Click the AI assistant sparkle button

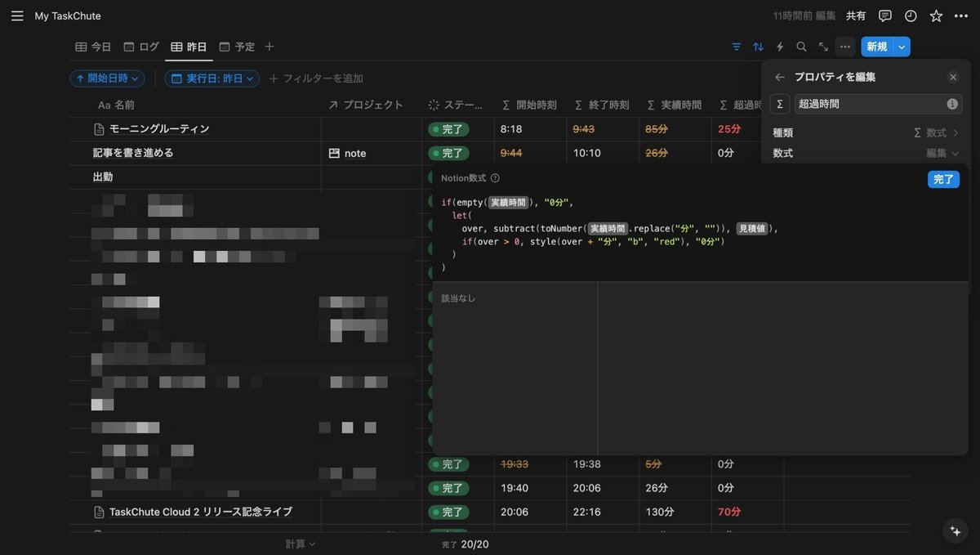click(x=955, y=530)
